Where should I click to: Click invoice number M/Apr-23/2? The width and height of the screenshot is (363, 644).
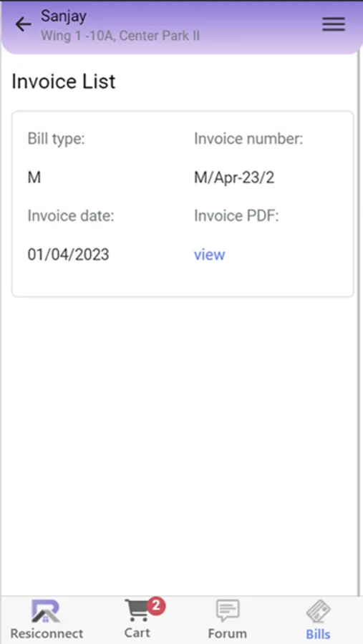234,178
